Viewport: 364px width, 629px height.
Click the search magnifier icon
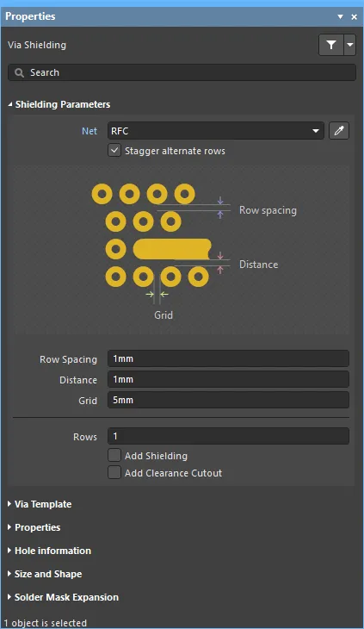tap(19, 72)
